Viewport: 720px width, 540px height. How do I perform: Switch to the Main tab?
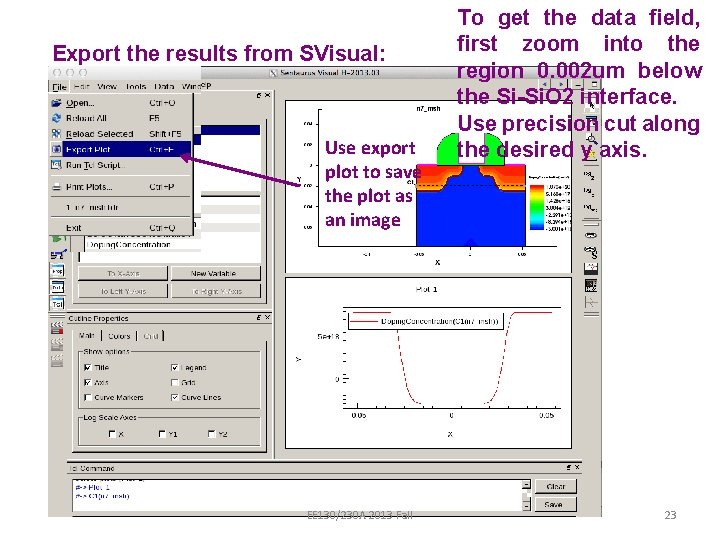[x=86, y=336]
